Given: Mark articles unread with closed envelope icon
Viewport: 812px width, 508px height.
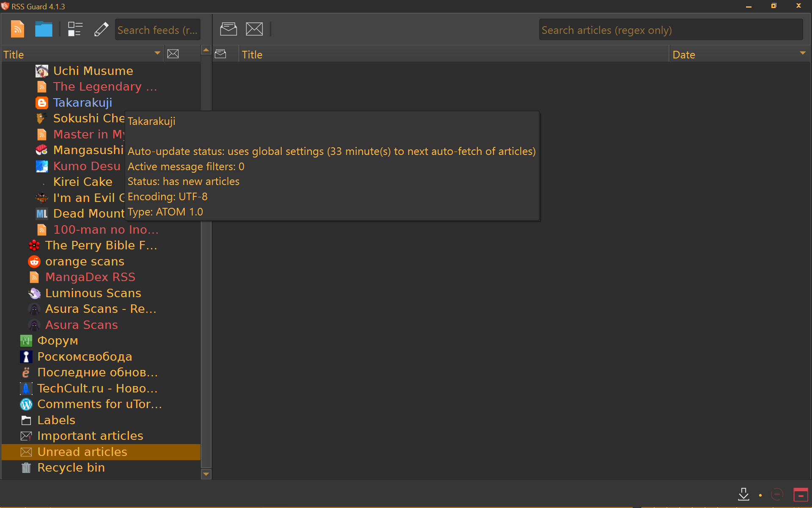Looking at the screenshot, I should (254, 29).
